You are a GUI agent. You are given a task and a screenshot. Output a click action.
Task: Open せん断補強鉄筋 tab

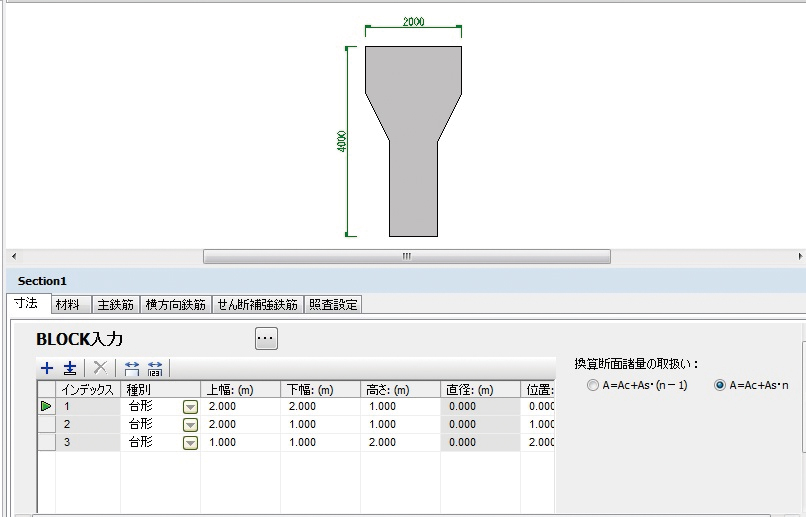258,304
